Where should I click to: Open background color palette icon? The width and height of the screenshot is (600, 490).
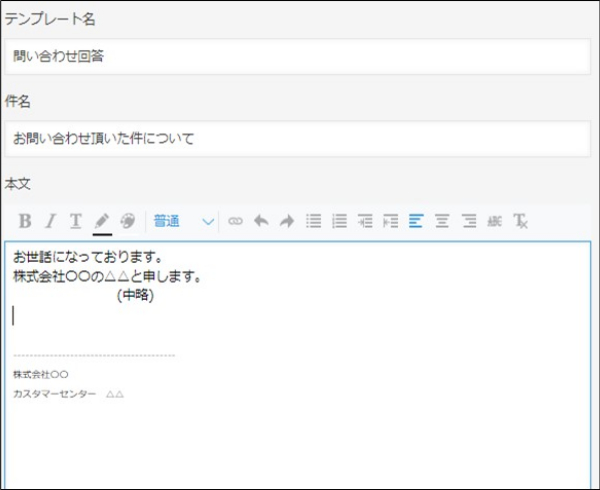pos(127,221)
